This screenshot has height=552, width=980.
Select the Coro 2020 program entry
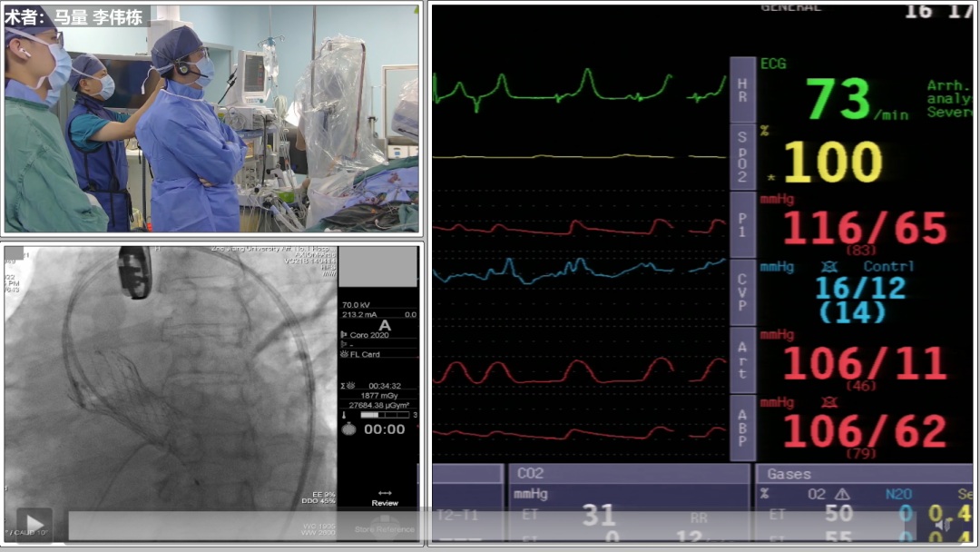(368, 335)
